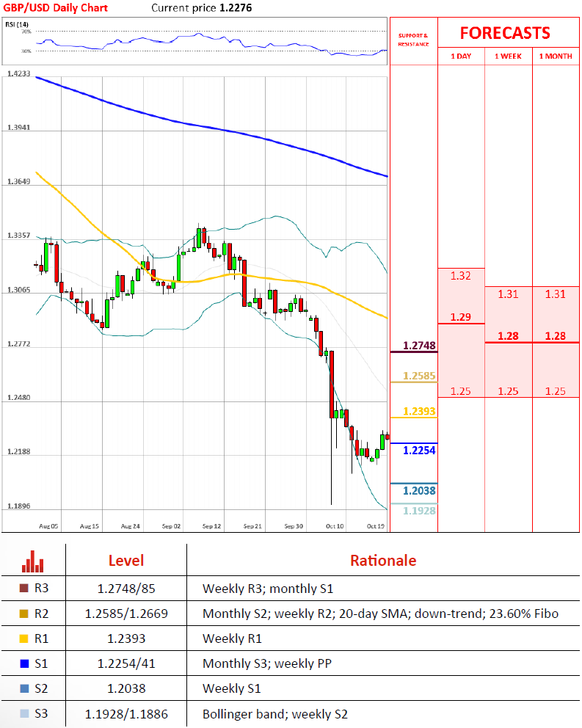Click the red bar chart icon

click(32, 561)
